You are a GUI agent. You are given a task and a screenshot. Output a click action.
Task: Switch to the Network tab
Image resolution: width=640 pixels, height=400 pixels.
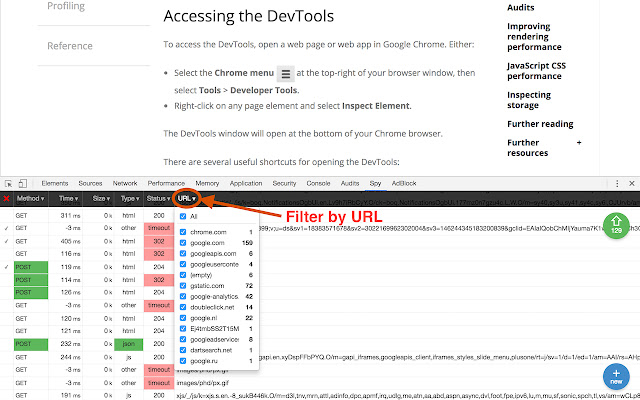pos(125,184)
